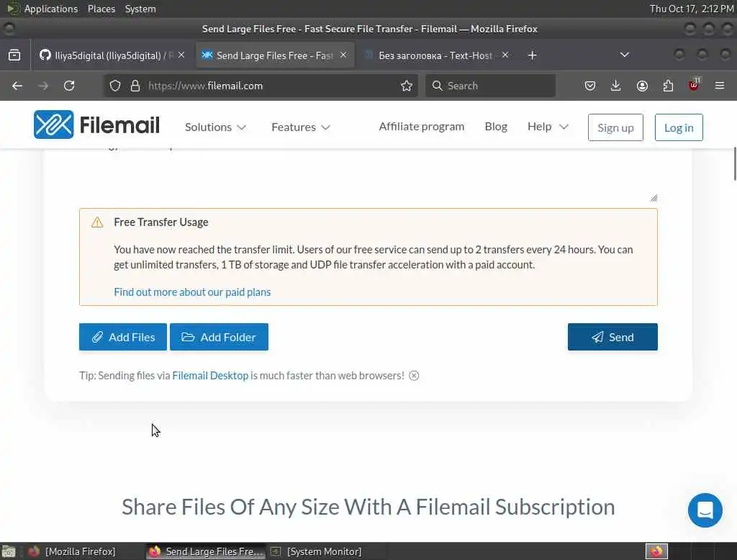The image size is (737, 560).
Task: Click the site security padlock icon
Action: point(135,86)
